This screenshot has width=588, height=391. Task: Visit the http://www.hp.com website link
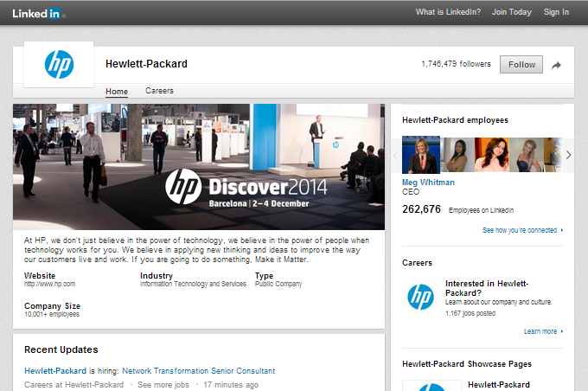tap(49, 284)
